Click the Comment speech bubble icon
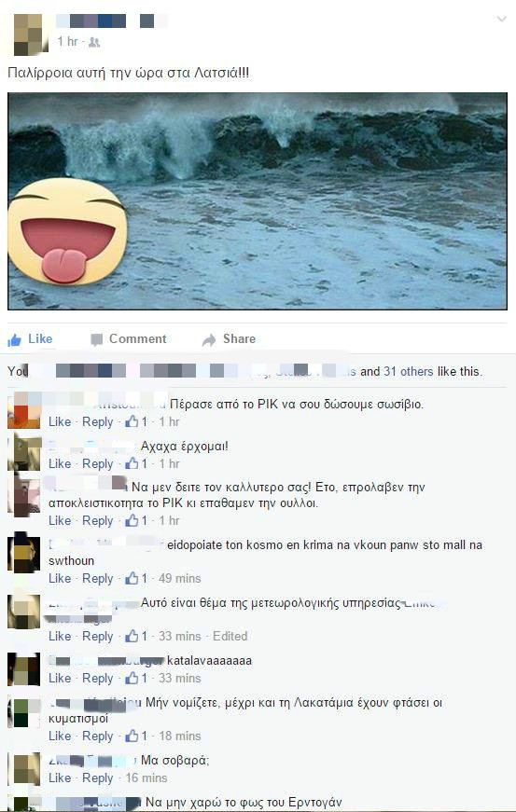This screenshot has height=812, width=516. coord(96,339)
